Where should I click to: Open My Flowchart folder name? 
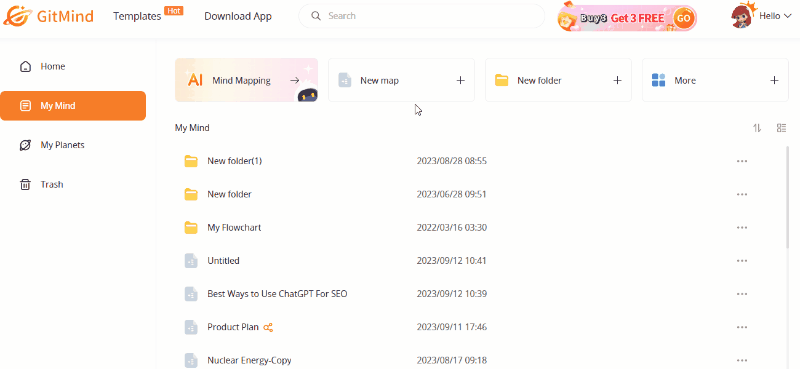point(234,228)
